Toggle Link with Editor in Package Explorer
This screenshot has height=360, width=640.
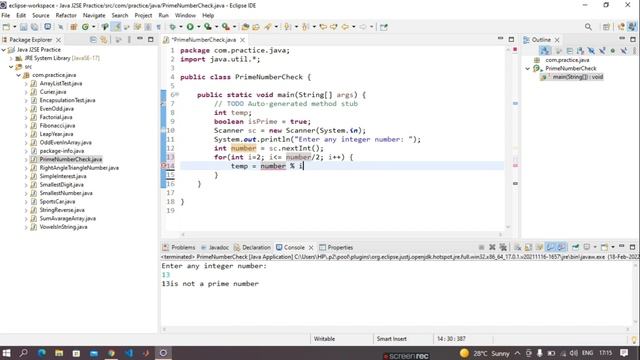[x=104, y=40]
